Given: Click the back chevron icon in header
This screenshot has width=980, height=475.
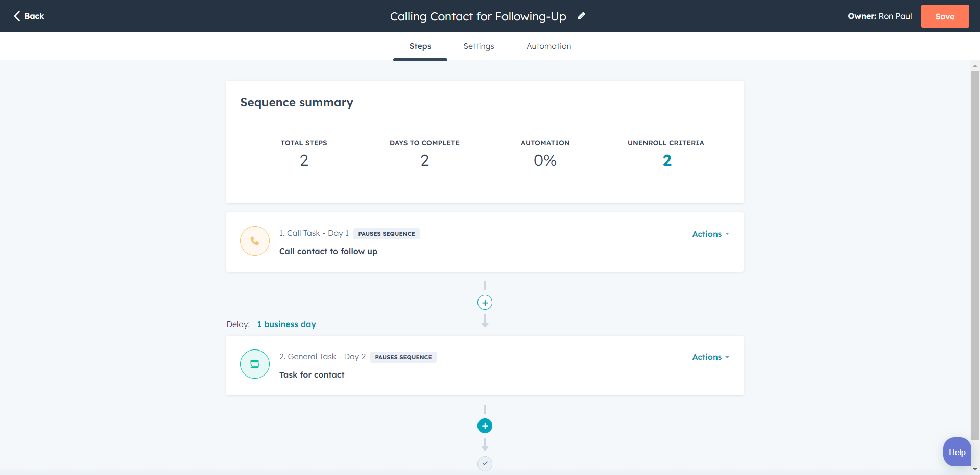Looking at the screenshot, I should coord(17,16).
